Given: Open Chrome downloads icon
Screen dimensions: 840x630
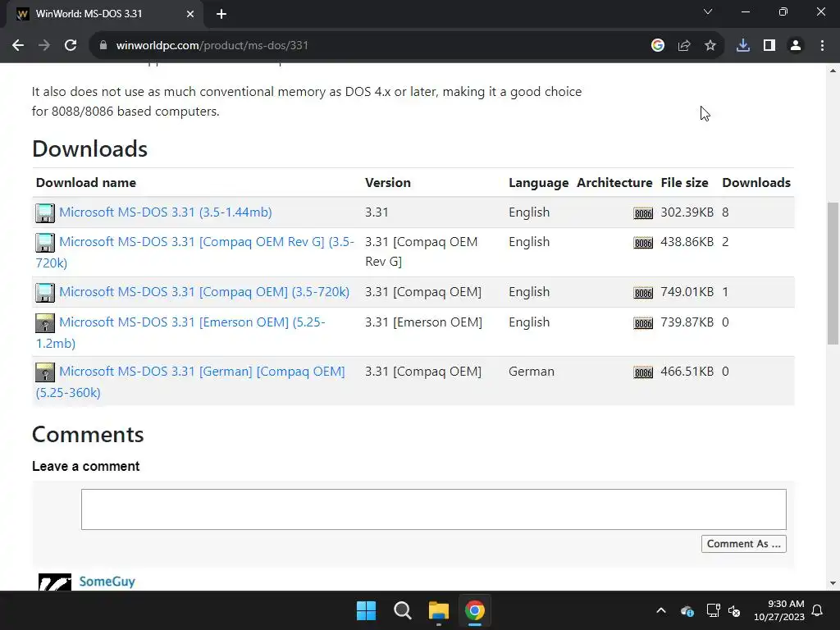Looking at the screenshot, I should (743, 46).
